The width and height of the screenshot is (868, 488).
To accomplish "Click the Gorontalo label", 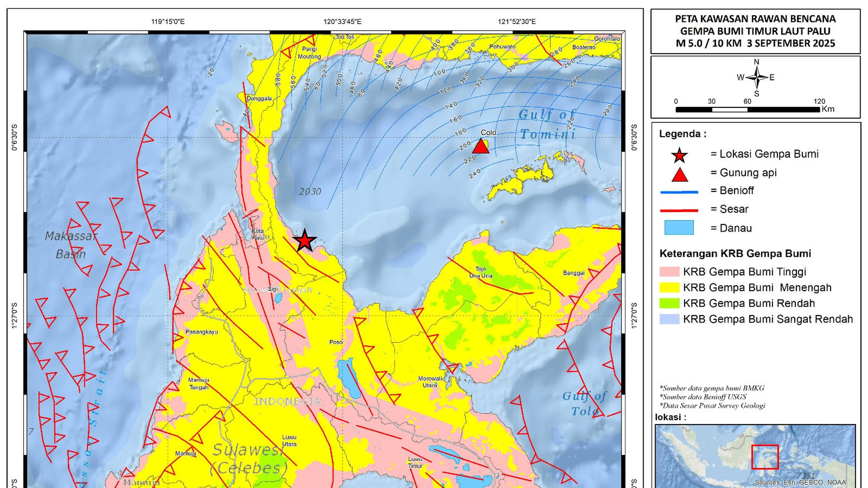I will point(607,39).
